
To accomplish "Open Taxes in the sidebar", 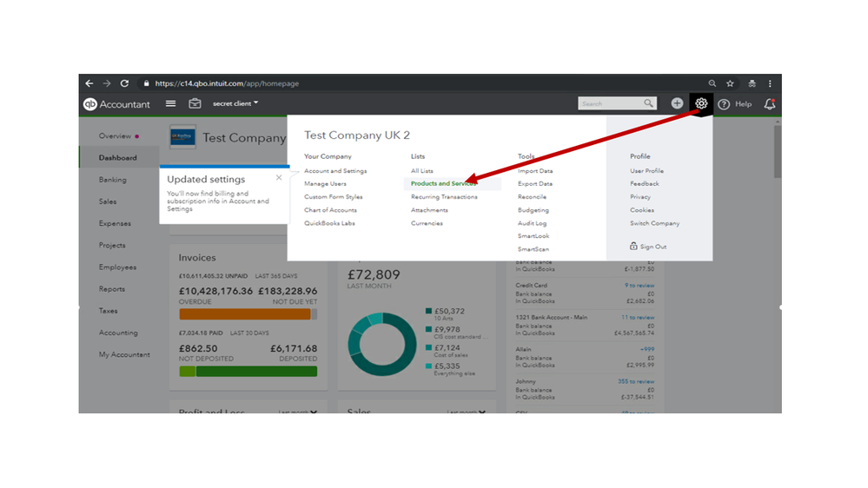I will pos(109,311).
